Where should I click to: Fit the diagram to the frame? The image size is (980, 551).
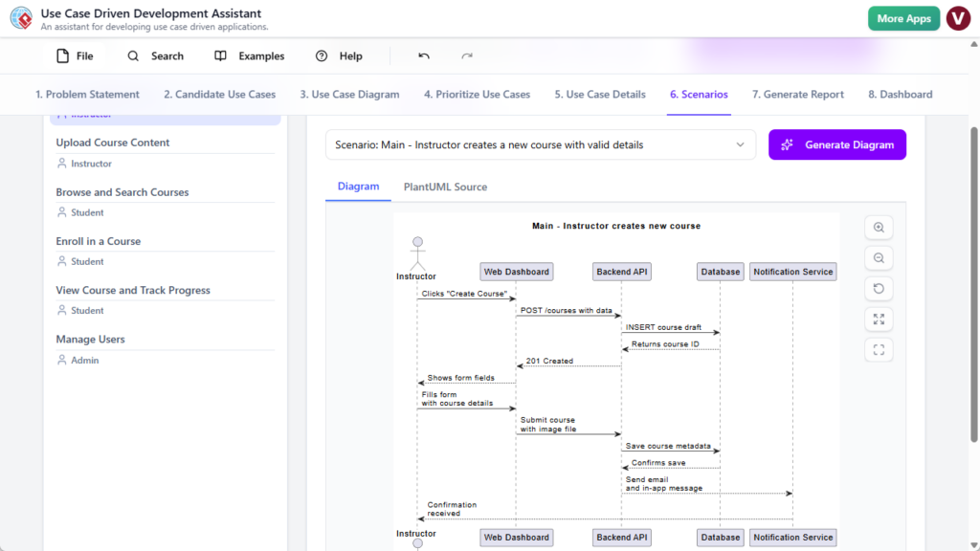pos(879,349)
